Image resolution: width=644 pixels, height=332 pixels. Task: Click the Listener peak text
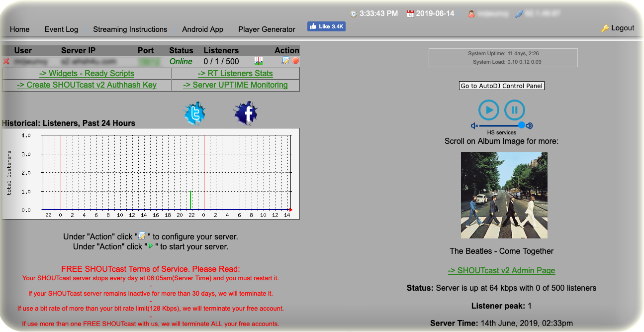501,306
